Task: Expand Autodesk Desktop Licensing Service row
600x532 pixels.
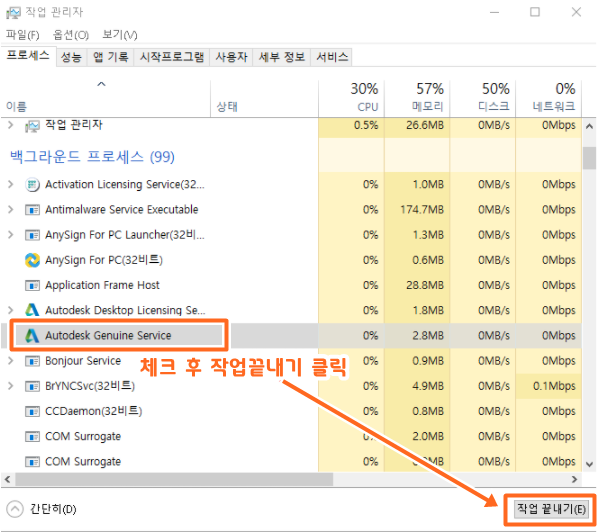Action: [x=11, y=310]
